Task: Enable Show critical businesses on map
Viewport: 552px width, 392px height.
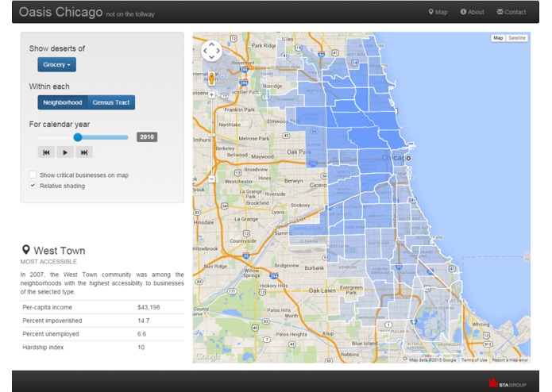Action: tap(33, 175)
